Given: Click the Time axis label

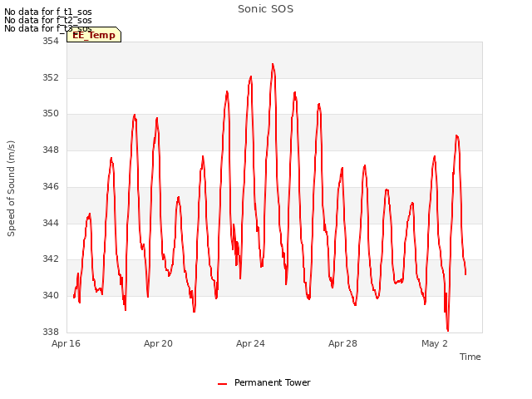Looking at the screenshot, I should 470,357.
